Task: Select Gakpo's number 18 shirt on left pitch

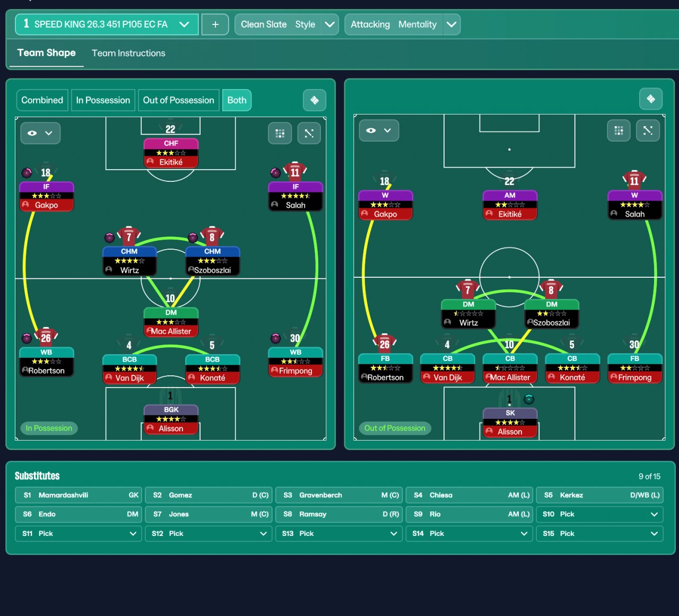Action: (46, 172)
